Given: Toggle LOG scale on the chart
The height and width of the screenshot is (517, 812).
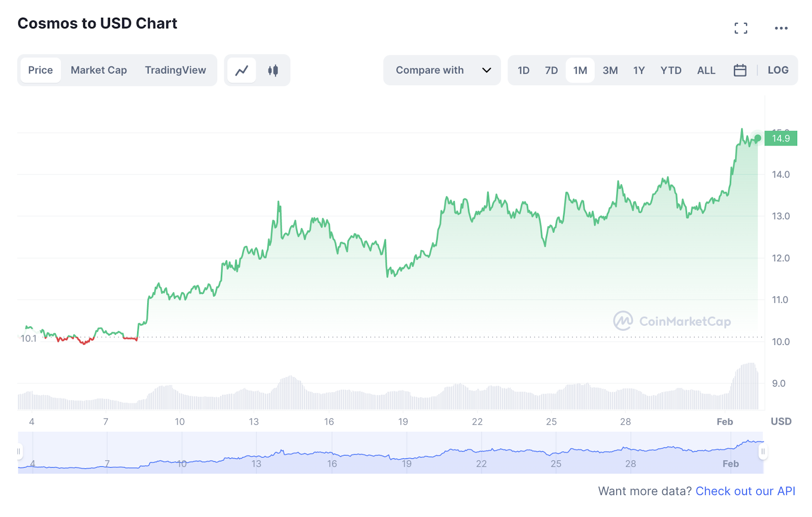Looking at the screenshot, I should (777, 70).
